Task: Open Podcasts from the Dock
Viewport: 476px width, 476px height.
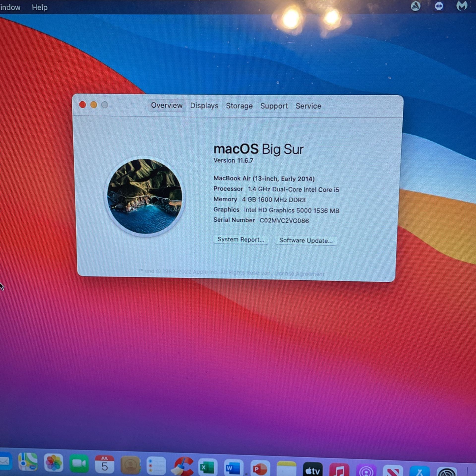Action: tap(366, 470)
